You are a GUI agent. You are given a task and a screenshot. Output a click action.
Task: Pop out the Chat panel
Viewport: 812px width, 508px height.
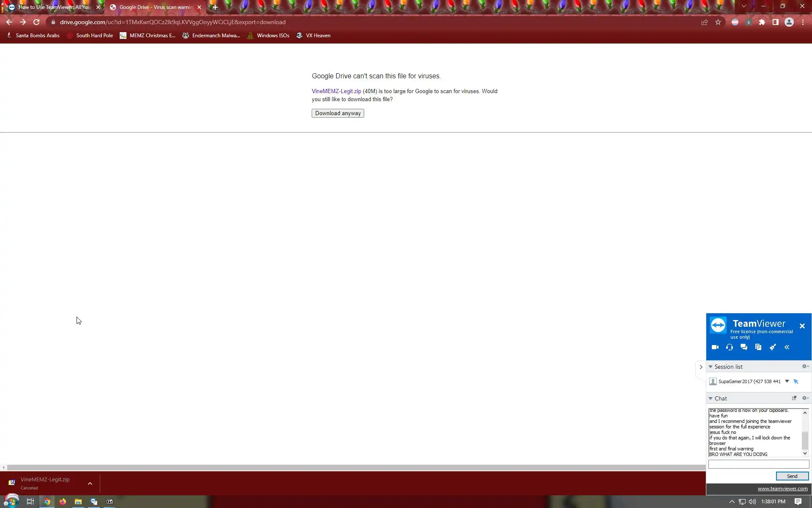(x=794, y=398)
